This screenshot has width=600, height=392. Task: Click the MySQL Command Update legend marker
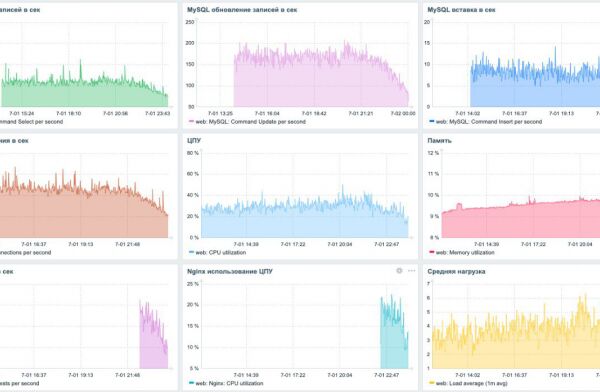191,122
